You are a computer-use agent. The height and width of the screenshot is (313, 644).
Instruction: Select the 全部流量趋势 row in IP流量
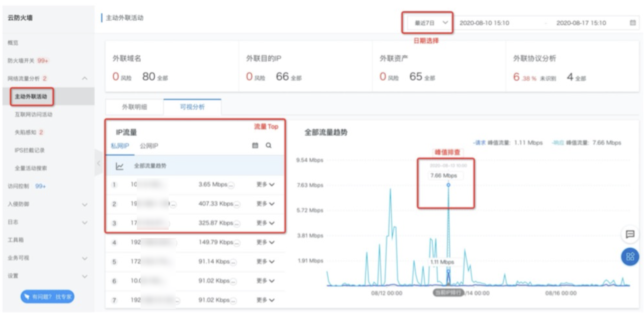click(195, 166)
